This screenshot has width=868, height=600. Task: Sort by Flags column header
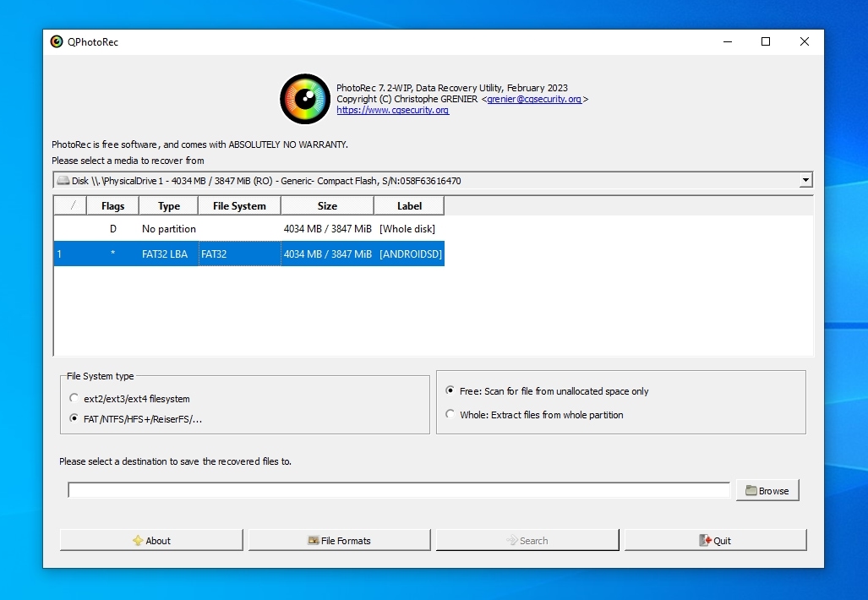click(113, 206)
